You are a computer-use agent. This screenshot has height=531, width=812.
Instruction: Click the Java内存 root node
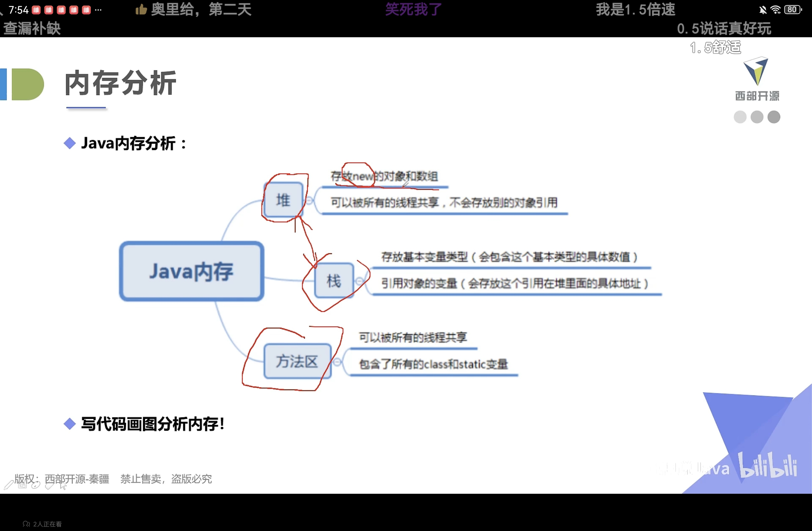pos(192,271)
